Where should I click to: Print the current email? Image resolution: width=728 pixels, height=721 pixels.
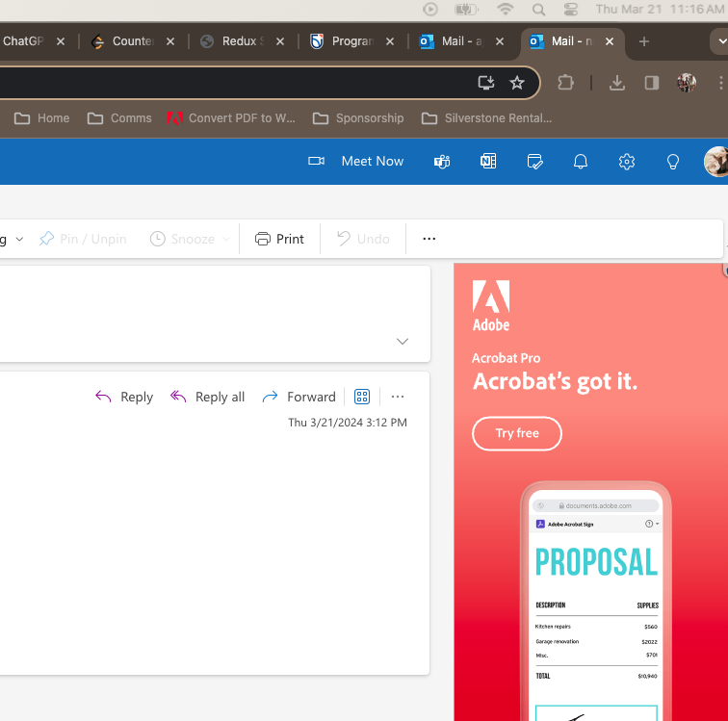279,239
